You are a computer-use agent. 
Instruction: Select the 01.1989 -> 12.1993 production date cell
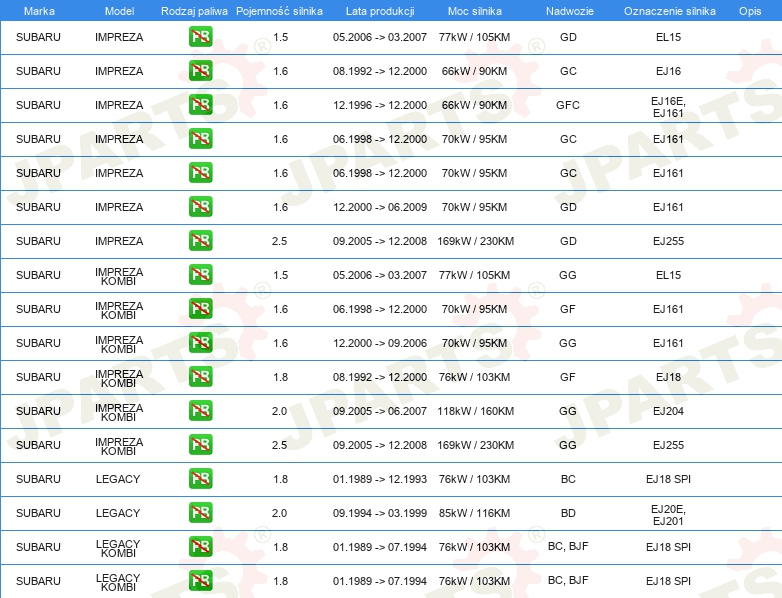coord(380,479)
